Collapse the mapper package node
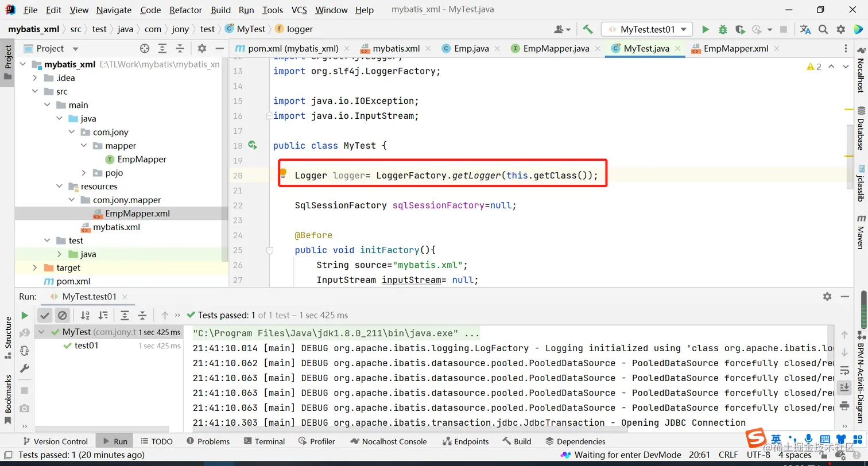Image resolution: width=868 pixels, height=466 pixels. pyautogui.click(x=84, y=146)
